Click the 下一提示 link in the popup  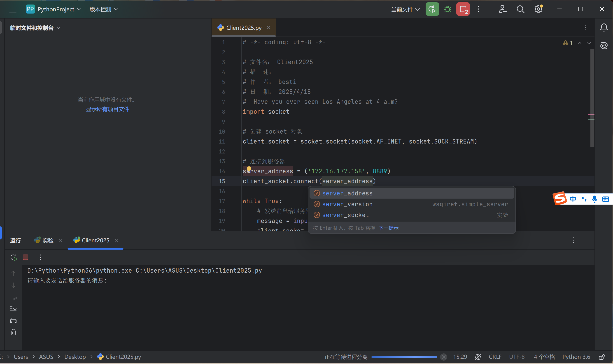(x=389, y=228)
